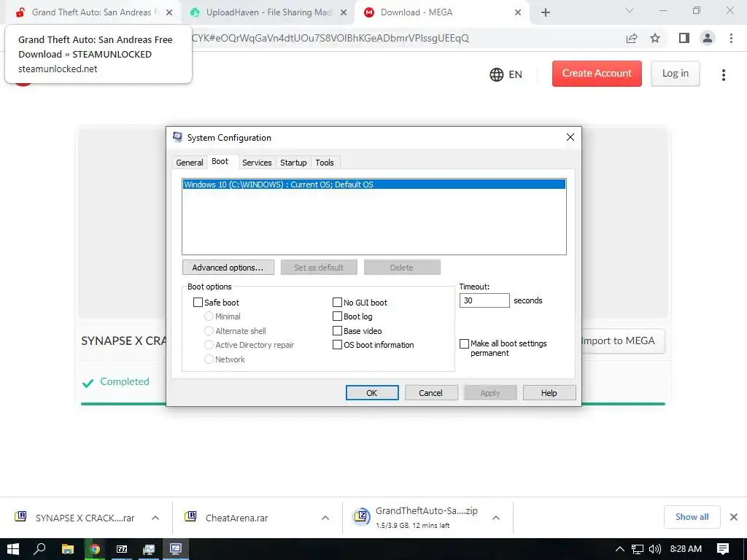Click Log in on MEGA

[x=675, y=74]
